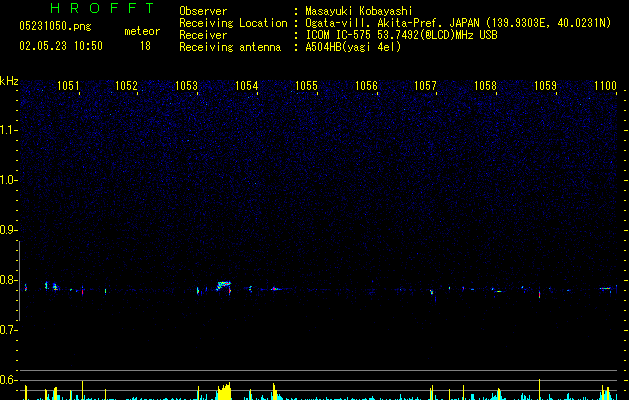Click the 1052 time marker
This screenshot has width=629, height=400.
point(126,86)
